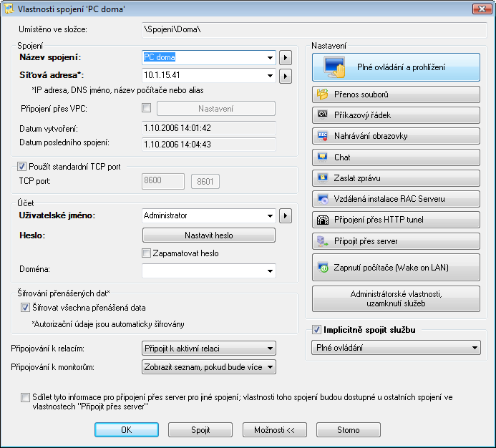Click the HTTP tunnel icon

[x=323, y=220]
